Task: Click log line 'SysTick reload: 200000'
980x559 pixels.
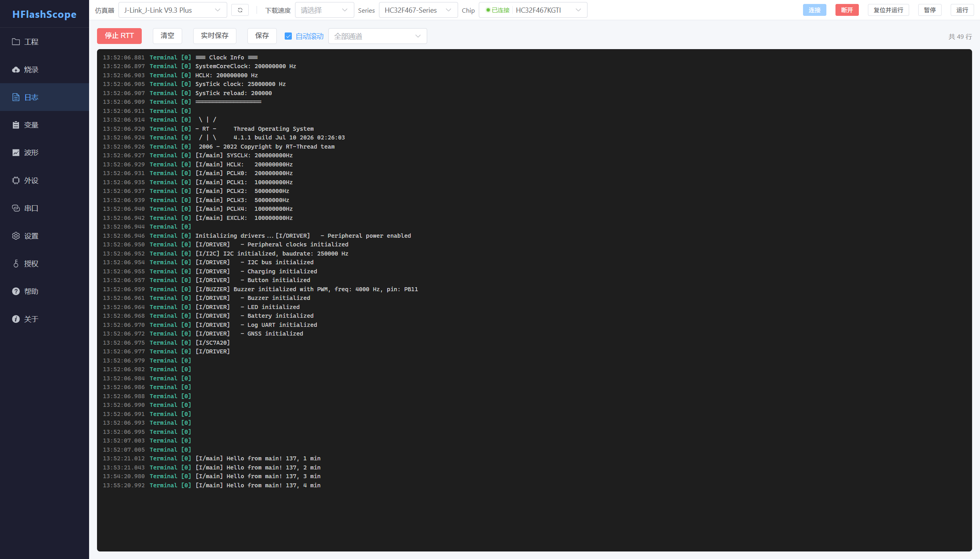Action: tap(234, 93)
